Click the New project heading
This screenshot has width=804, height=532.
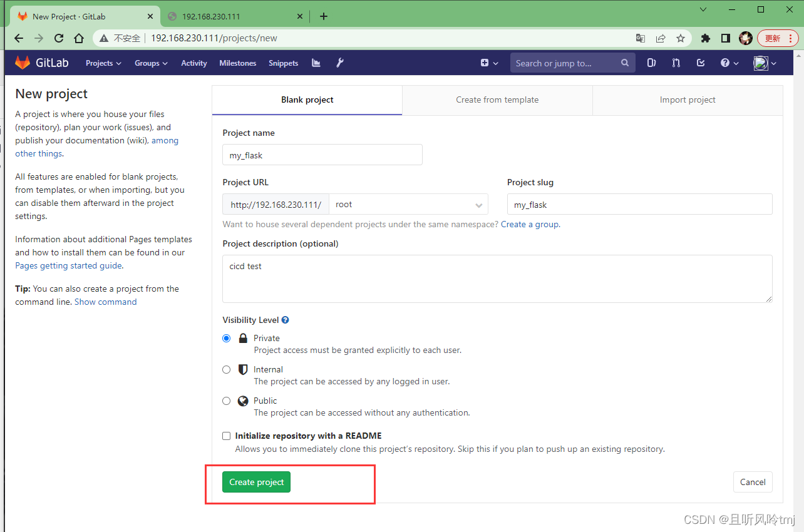[x=51, y=94]
